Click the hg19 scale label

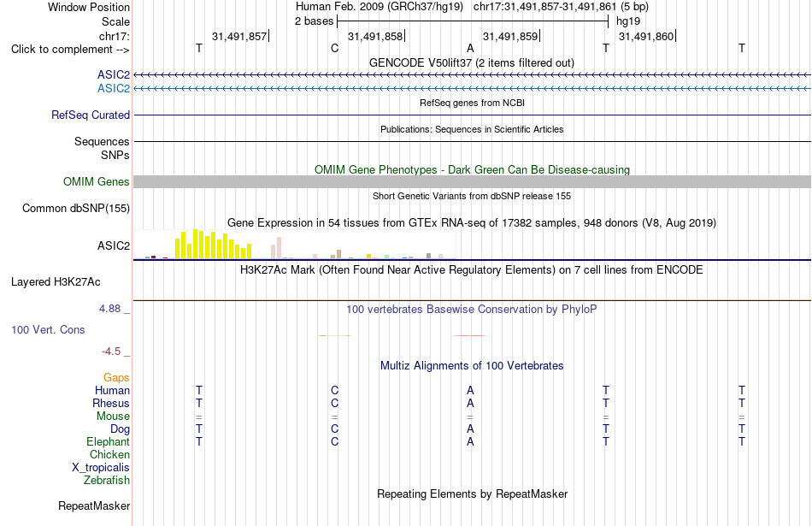click(x=628, y=21)
